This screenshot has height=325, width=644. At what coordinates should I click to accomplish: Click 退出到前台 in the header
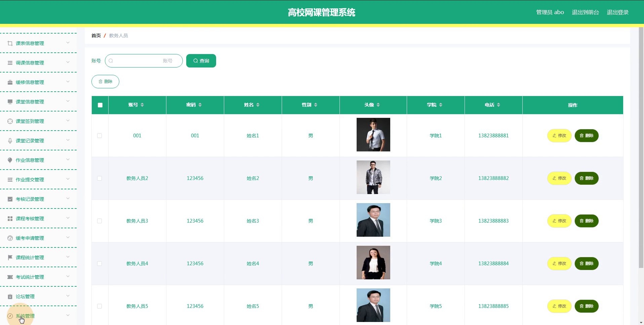[x=585, y=12]
